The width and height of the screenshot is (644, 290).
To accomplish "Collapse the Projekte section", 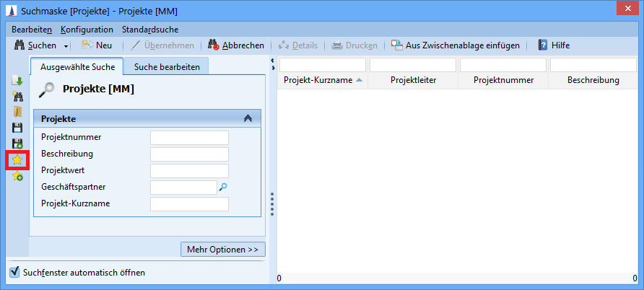I will click(x=248, y=118).
